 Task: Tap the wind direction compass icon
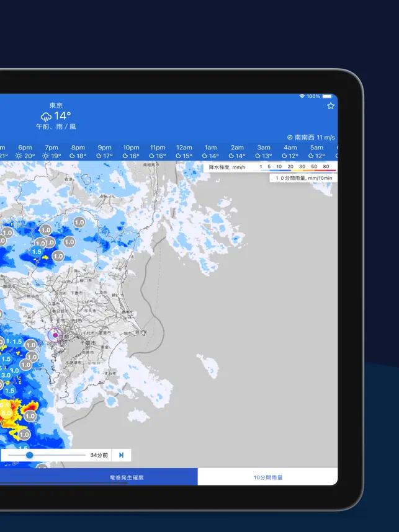(x=290, y=138)
